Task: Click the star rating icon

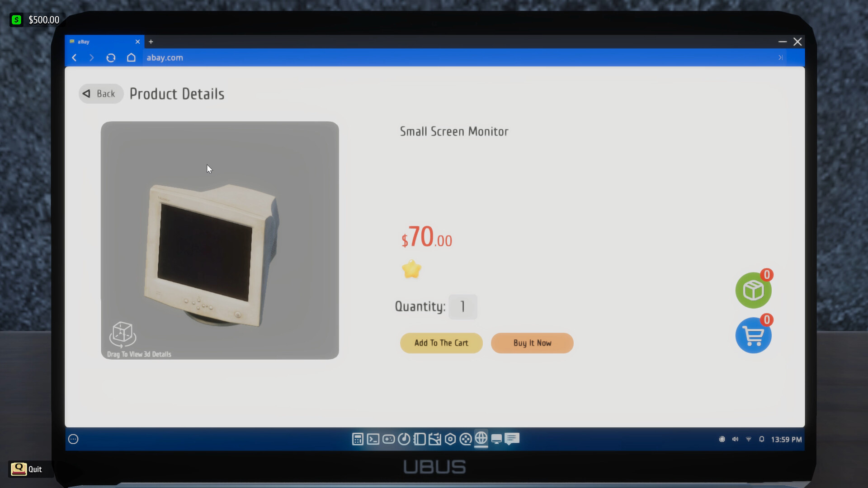Action: [x=411, y=269]
